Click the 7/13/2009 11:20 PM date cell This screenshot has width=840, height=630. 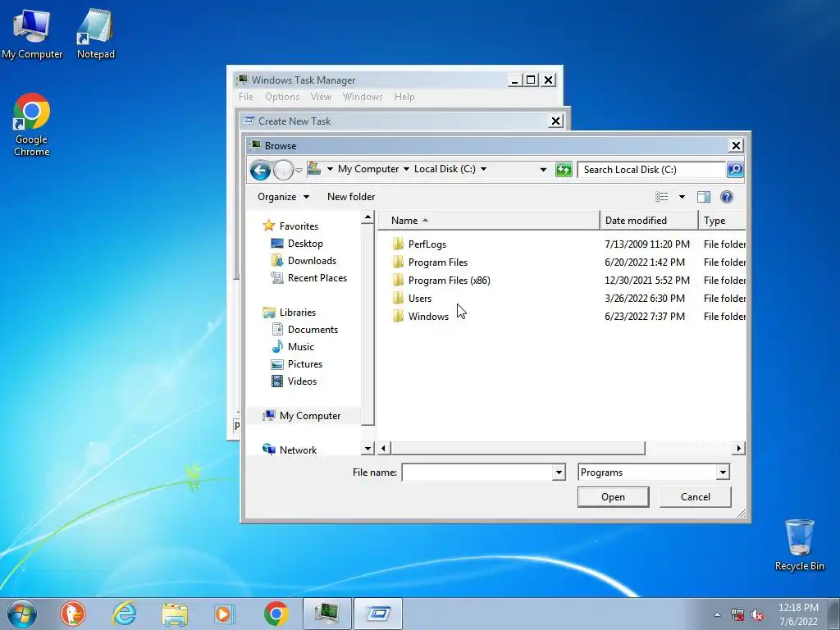point(647,244)
